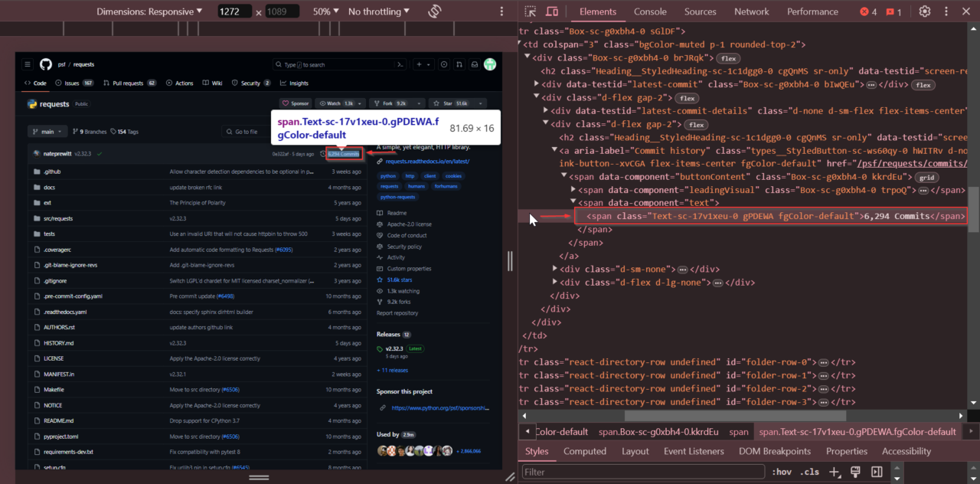
Task: Open the pull requests shortcut icon in header
Action: (x=461, y=64)
